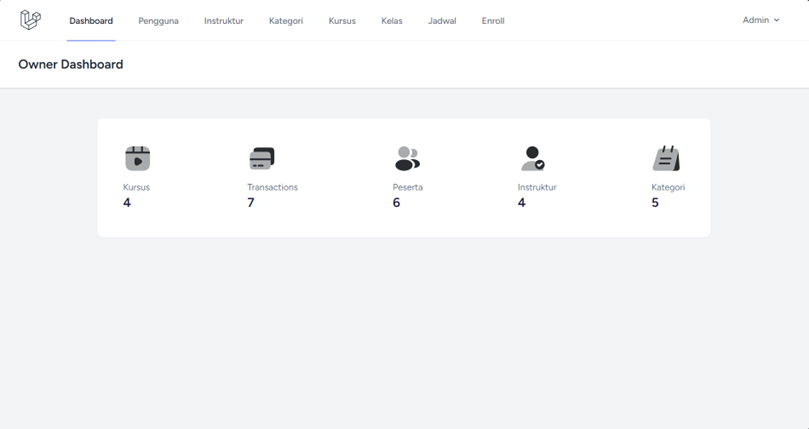Open the Kursus navigation link
This screenshot has width=809, height=429.
[x=342, y=21]
